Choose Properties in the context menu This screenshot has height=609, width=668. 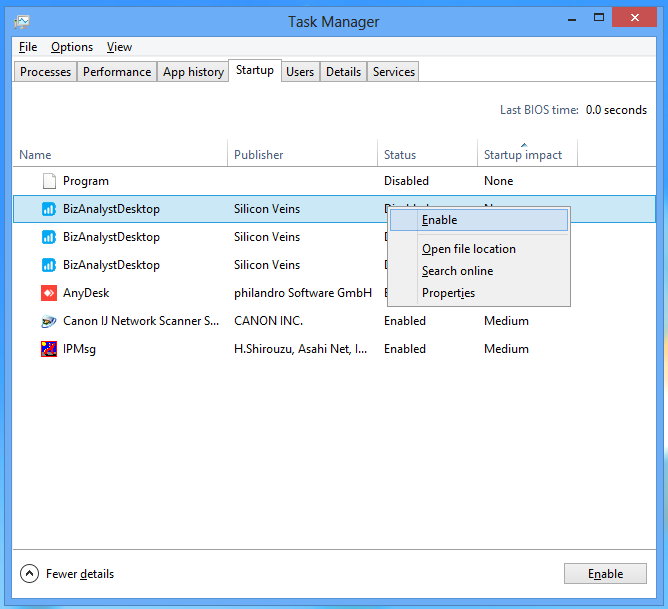479,293
